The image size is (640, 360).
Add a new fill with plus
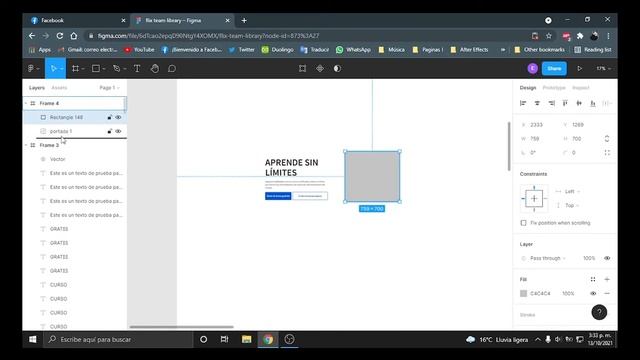tap(607, 280)
